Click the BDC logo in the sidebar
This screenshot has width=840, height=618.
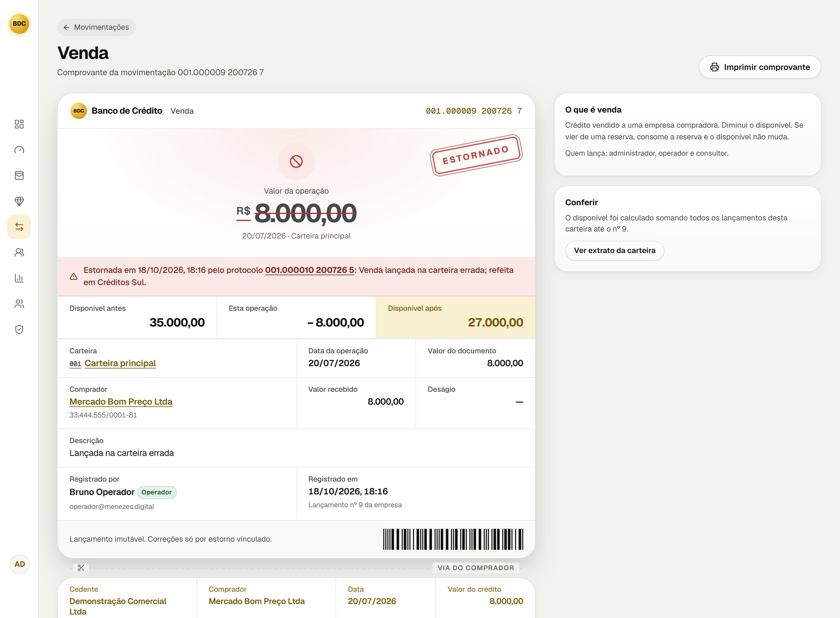19,24
